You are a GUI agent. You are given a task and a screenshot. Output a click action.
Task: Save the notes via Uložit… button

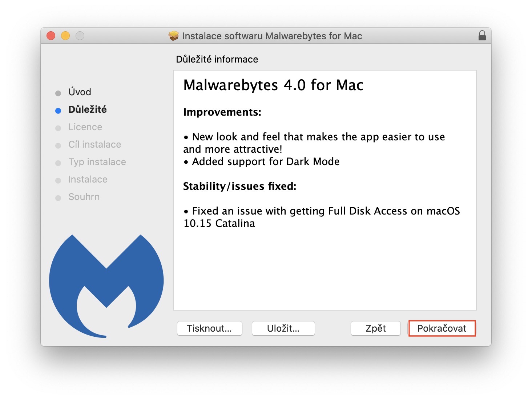(283, 328)
